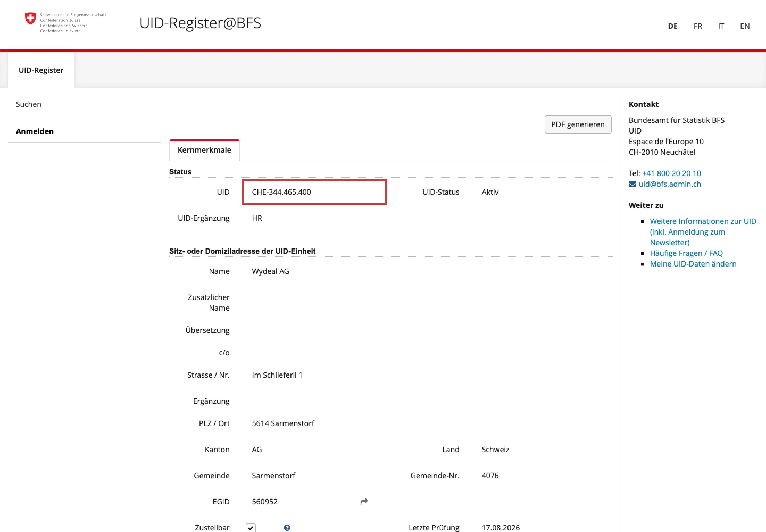Viewport: 766px width, 532px height.
Task: Open Anmelden in the left sidebar
Action: point(84,131)
